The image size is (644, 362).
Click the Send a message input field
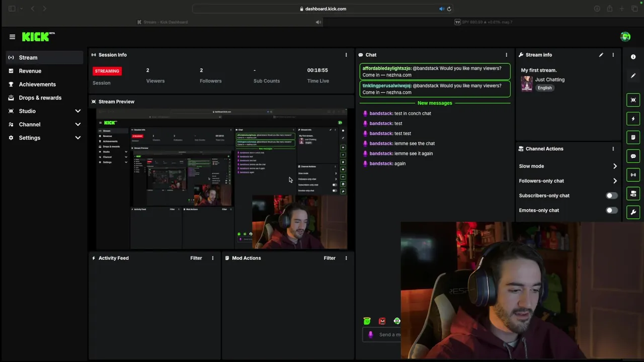coord(382,334)
